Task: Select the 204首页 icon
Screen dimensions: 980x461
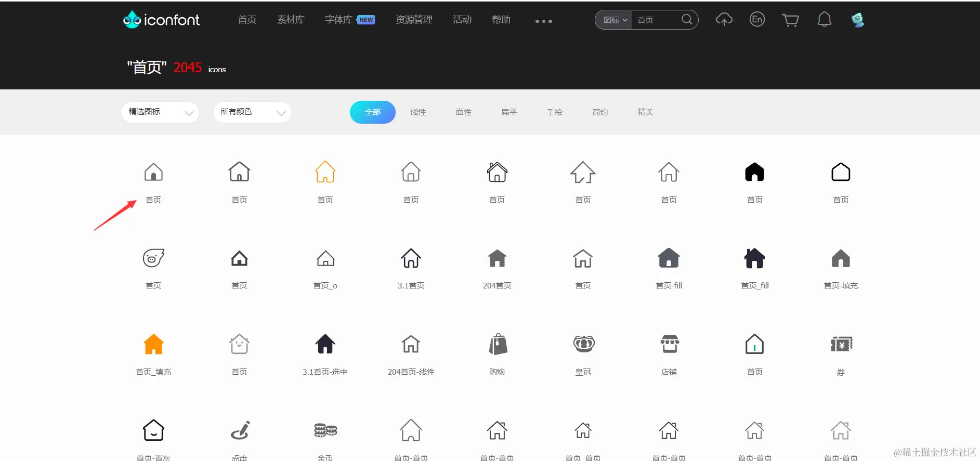Action: click(497, 258)
